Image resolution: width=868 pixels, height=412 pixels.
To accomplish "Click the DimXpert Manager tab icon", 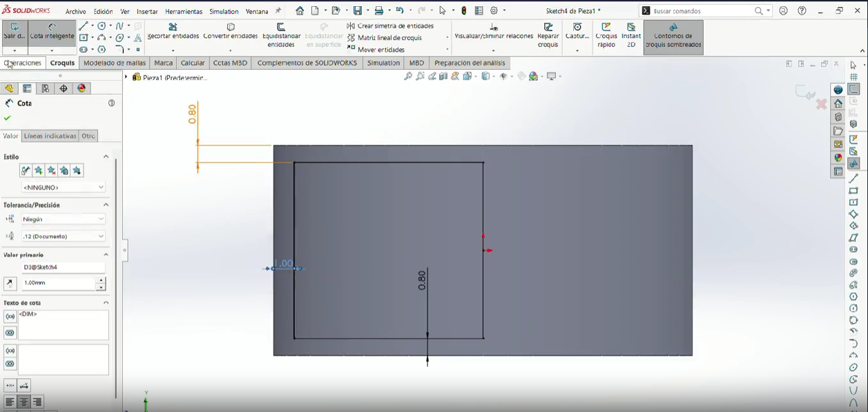I will click(64, 88).
